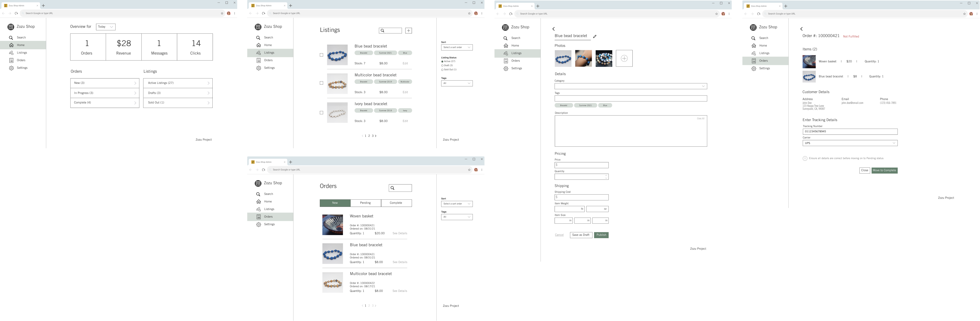Click the add photo plus tile
The image size is (980, 321).
(x=624, y=58)
